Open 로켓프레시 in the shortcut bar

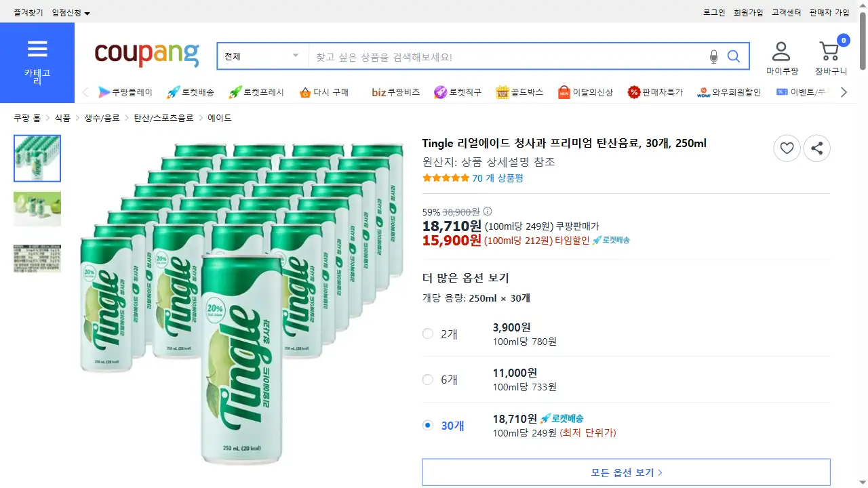[256, 92]
